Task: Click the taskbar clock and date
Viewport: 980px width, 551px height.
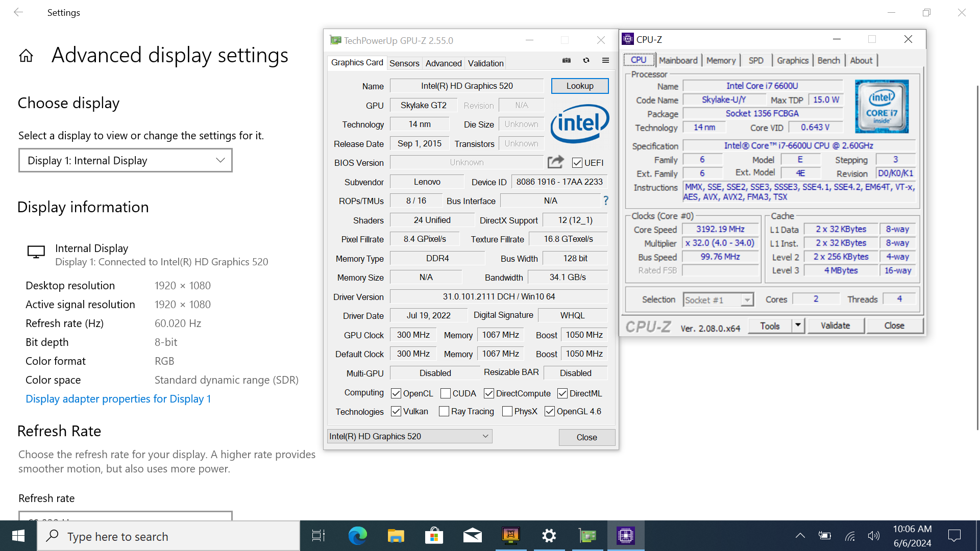Action: [913, 536]
